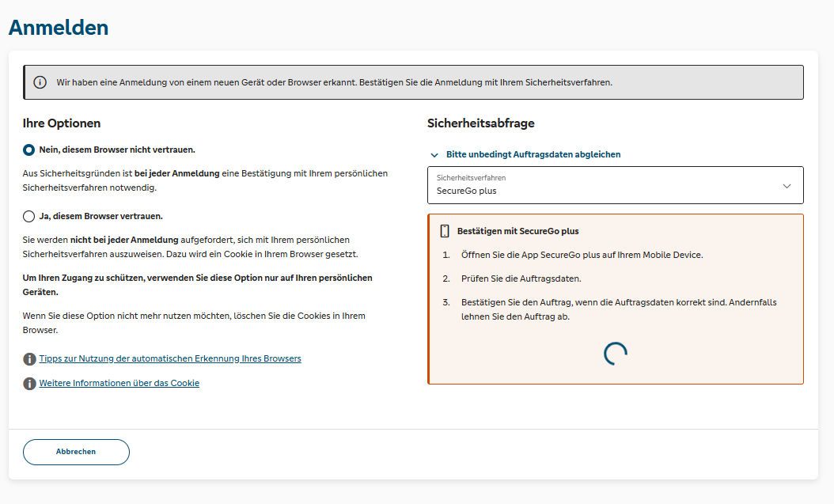Click the Abbrechen button
This screenshot has width=834, height=504.
point(76,452)
